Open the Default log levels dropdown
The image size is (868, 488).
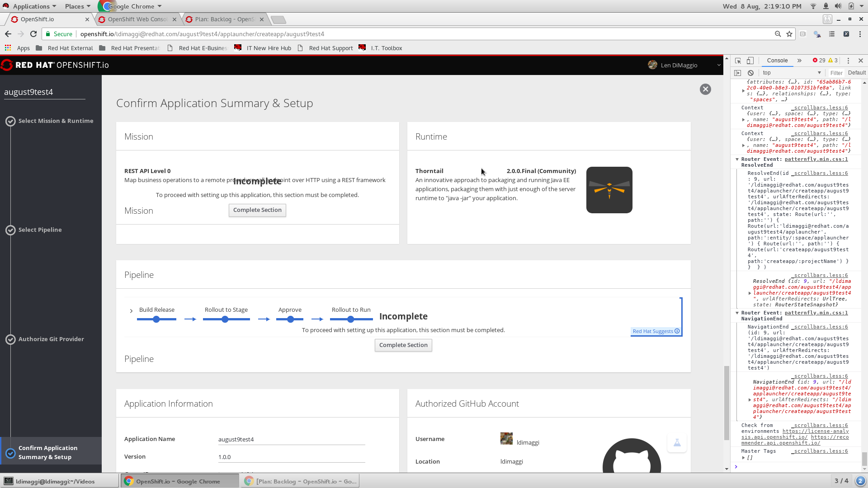[x=857, y=73]
